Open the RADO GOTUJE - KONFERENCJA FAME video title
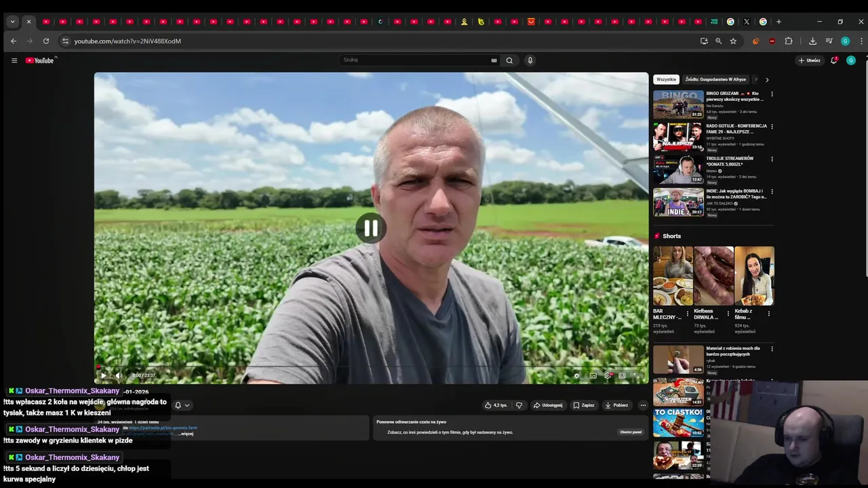Image resolution: width=868 pixels, height=488 pixels. pos(736,129)
